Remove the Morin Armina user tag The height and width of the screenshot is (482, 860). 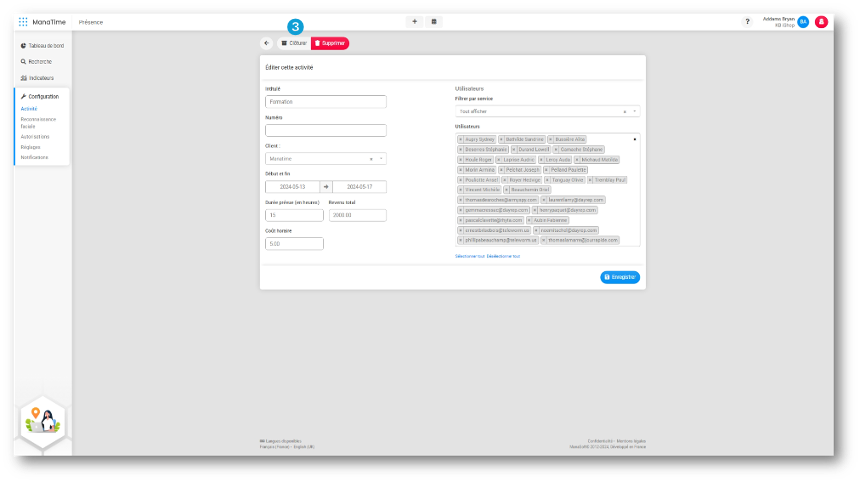click(461, 170)
